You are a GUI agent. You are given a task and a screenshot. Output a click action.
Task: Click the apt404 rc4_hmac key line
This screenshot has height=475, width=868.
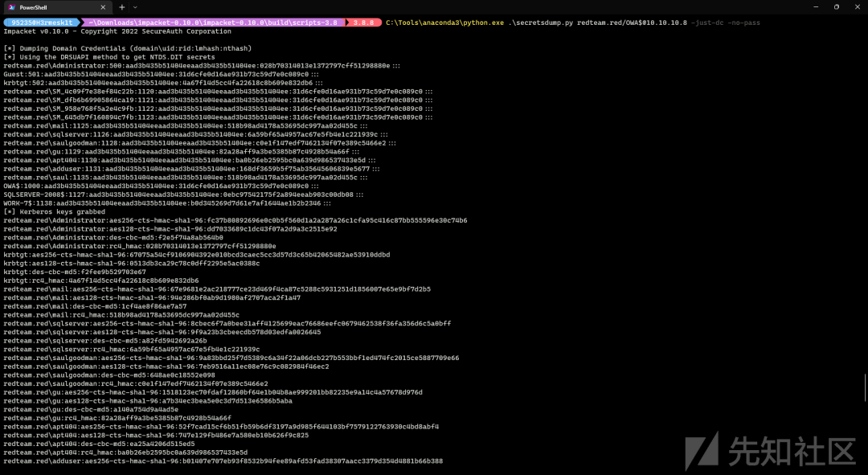pos(125,452)
